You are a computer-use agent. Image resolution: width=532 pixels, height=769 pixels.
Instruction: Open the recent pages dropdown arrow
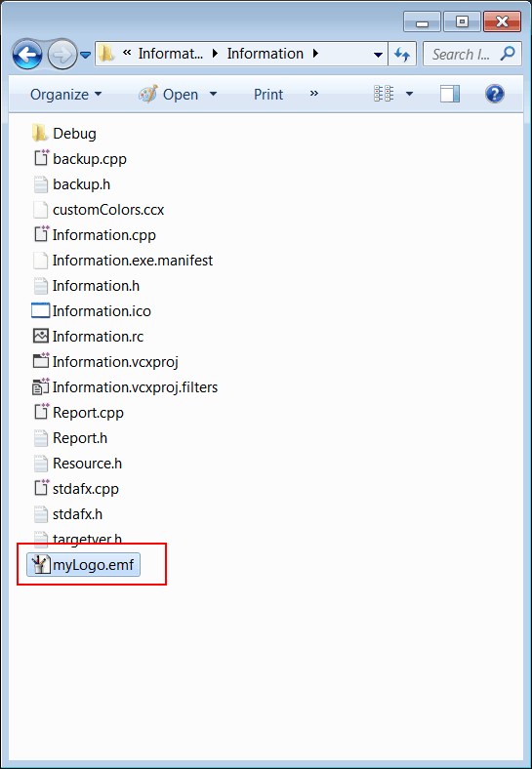coord(85,55)
